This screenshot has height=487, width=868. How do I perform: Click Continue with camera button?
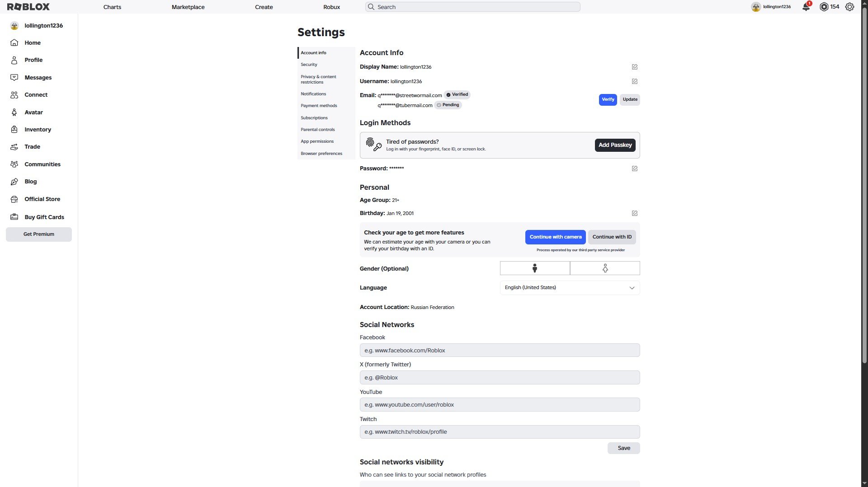(555, 237)
